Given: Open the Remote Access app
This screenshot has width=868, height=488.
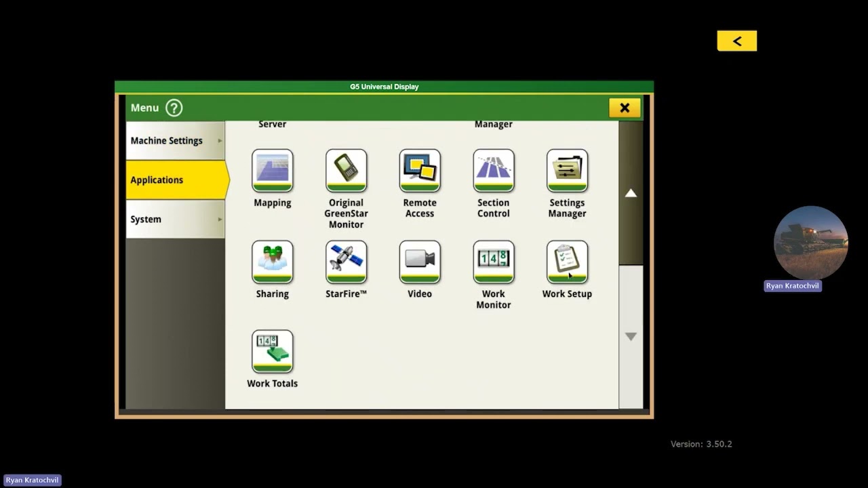Looking at the screenshot, I should (x=420, y=170).
